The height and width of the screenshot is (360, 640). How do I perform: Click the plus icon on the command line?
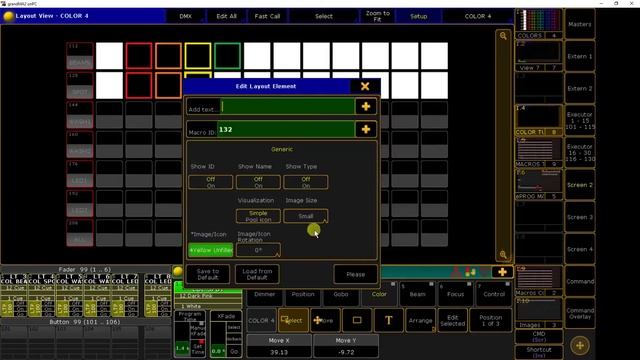(x=502, y=272)
